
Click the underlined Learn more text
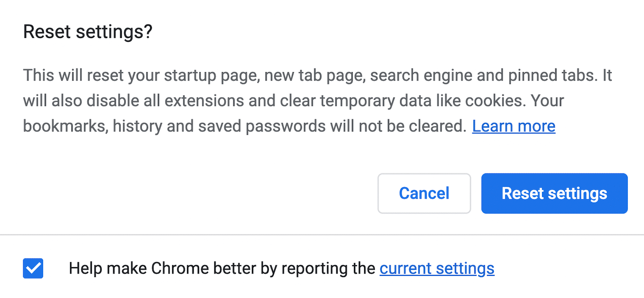click(x=513, y=126)
